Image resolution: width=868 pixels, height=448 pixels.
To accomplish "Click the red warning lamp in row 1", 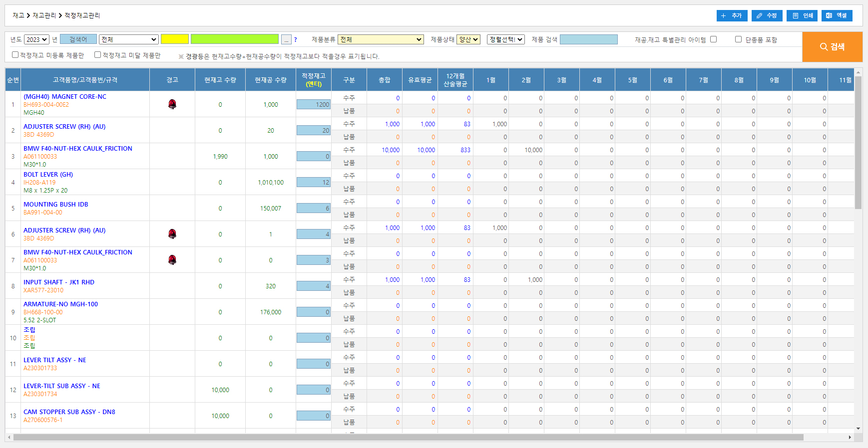I will pos(172,104).
